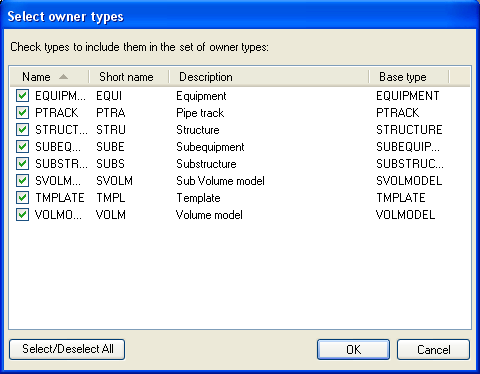Screen dimensions: 480x374
Task: Toggle the STRUCT... row checkbox
Action: click(x=22, y=130)
